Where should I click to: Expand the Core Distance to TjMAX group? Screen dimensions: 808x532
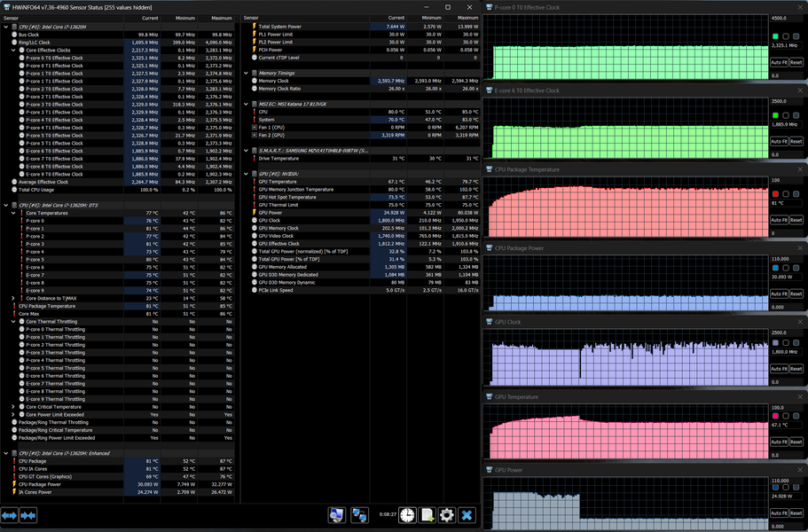(x=15, y=298)
